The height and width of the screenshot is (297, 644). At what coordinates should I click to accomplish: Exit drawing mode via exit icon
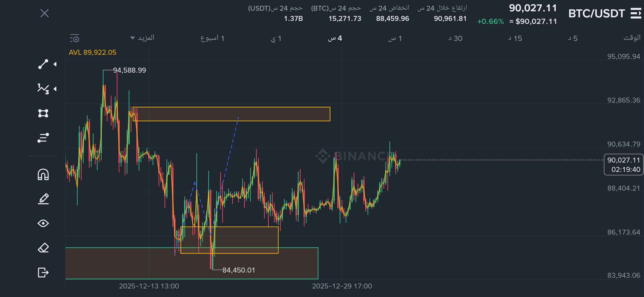[43, 273]
